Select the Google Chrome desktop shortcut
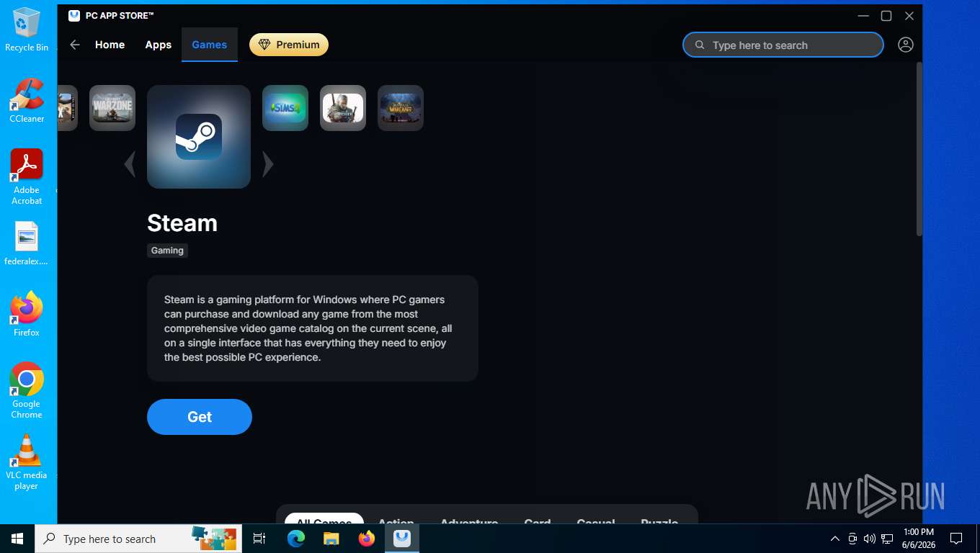The image size is (980, 553). click(27, 391)
